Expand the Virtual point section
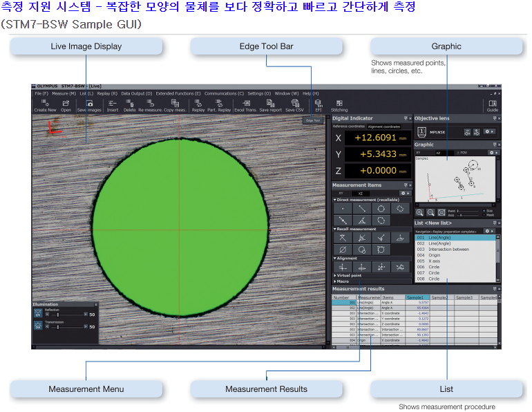 (334, 275)
